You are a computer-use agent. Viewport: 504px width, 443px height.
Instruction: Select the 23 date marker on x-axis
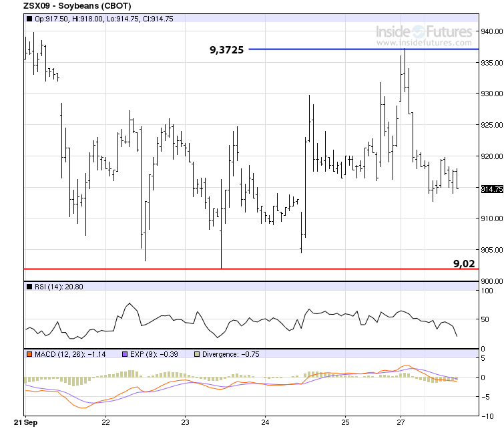[x=186, y=423]
